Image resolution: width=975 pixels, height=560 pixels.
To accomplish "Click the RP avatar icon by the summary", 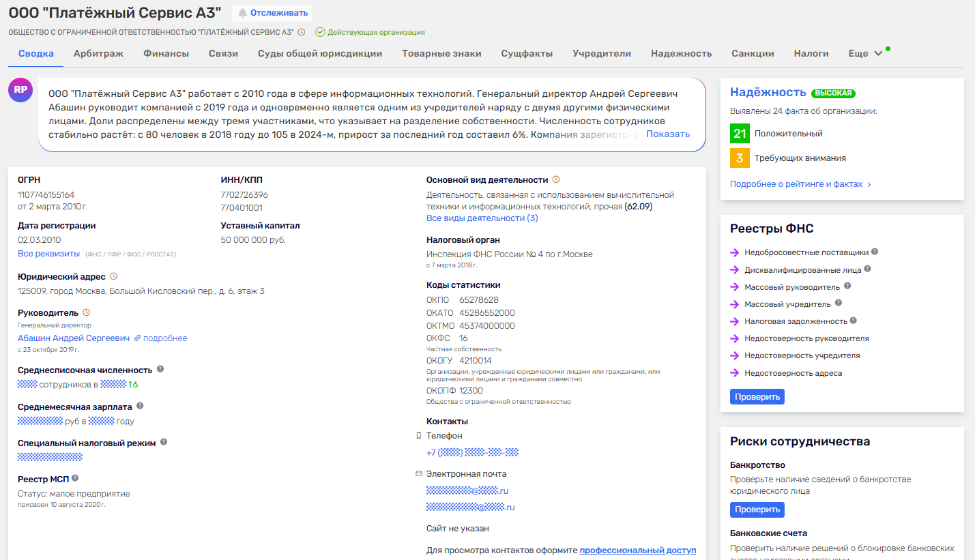I will tap(20, 89).
